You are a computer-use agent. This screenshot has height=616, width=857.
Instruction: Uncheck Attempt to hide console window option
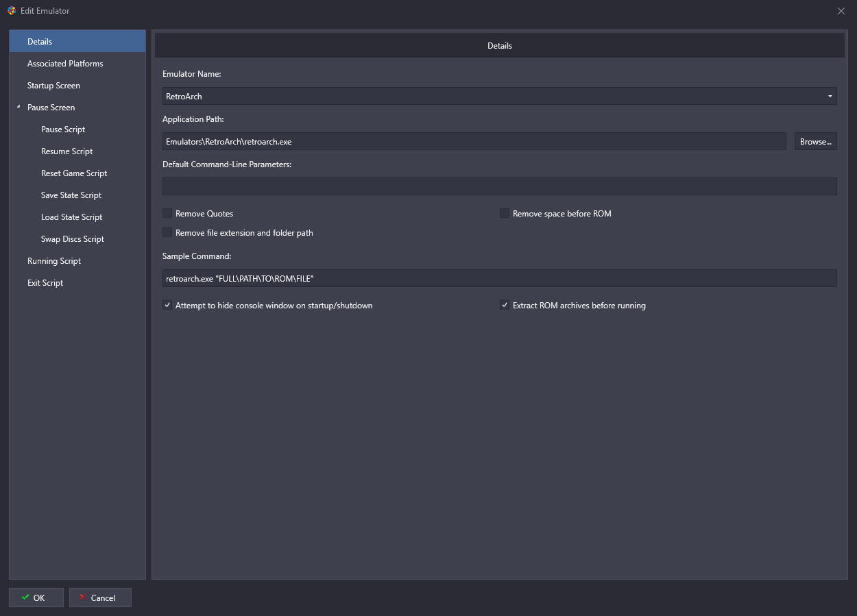pyautogui.click(x=167, y=306)
